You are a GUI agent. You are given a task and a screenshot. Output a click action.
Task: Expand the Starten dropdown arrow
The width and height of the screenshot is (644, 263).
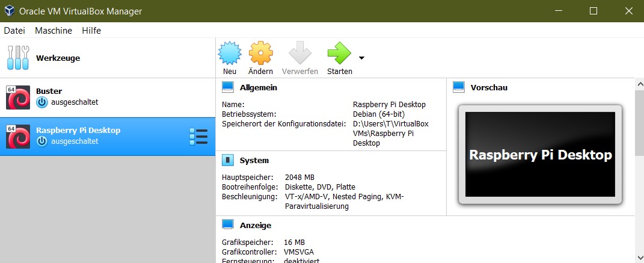click(361, 58)
